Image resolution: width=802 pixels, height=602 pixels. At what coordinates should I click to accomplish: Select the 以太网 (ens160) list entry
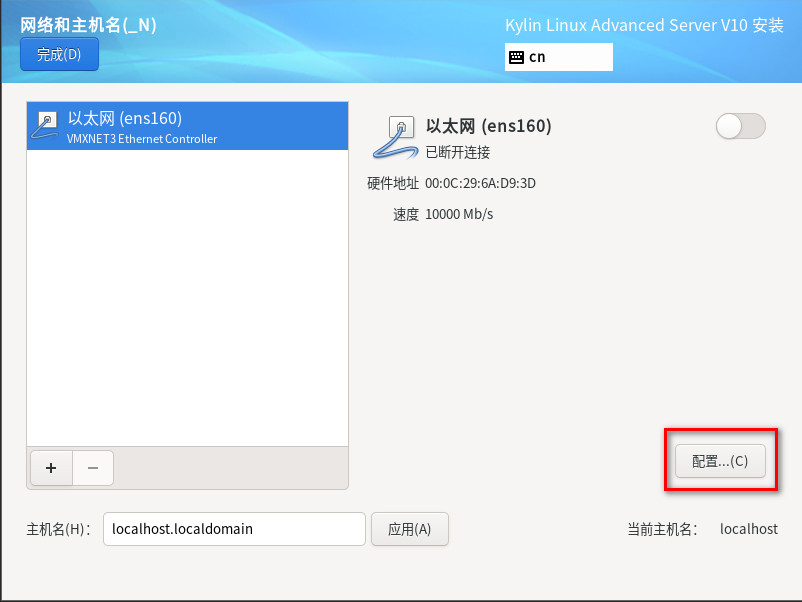click(188, 126)
